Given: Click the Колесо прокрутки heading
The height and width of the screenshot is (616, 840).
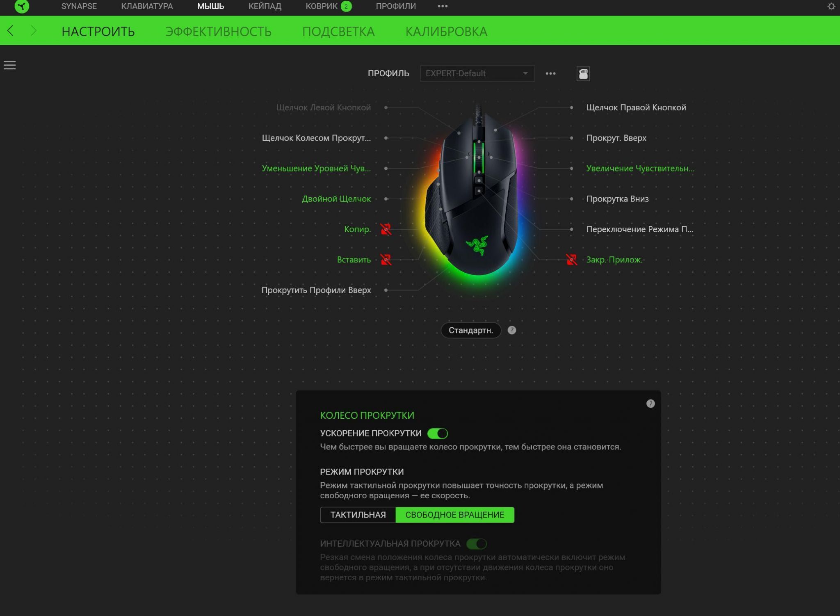Looking at the screenshot, I should click(367, 415).
